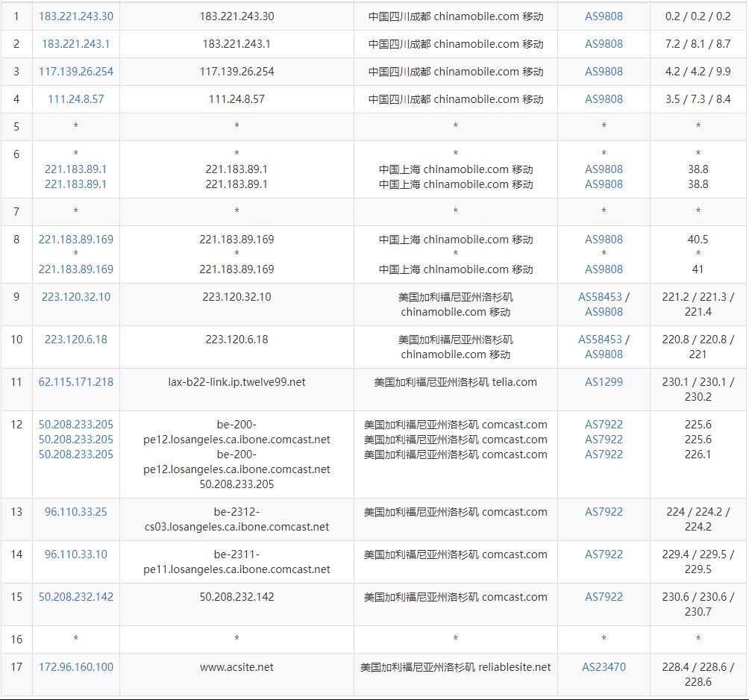Click latency 230.1 / 230.1 / 230.2
This screenshot has width=749, height=700.
click(698, 390)
